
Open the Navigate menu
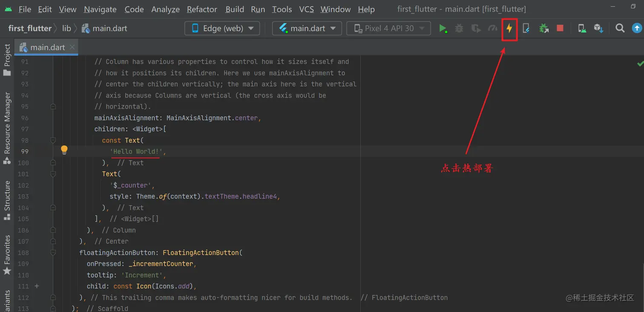[101, 9]
